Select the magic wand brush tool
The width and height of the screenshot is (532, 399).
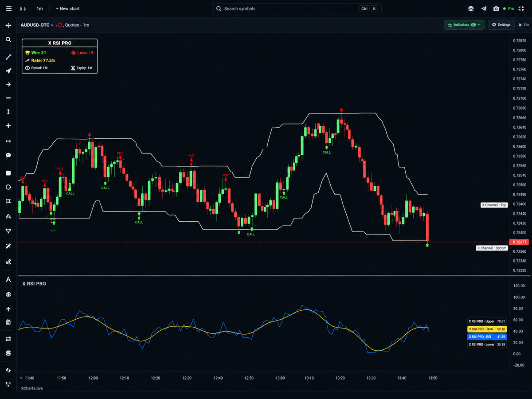[x=8, y=246]
